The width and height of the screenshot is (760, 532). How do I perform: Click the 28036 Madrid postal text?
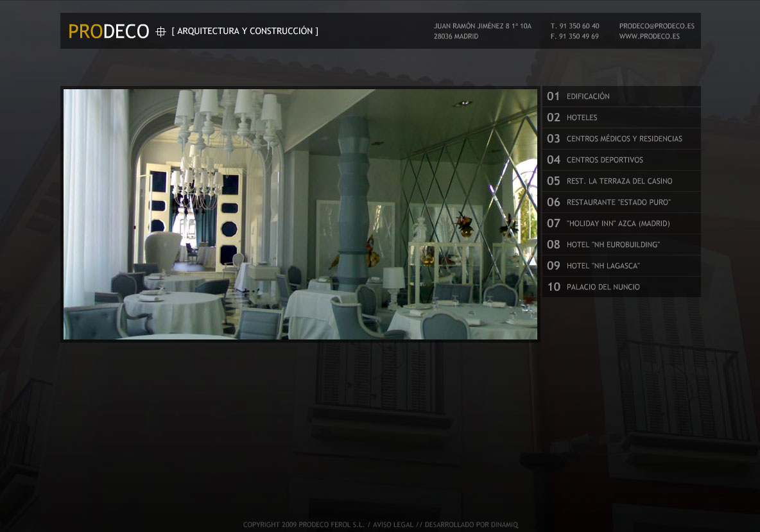coord(456,37)
